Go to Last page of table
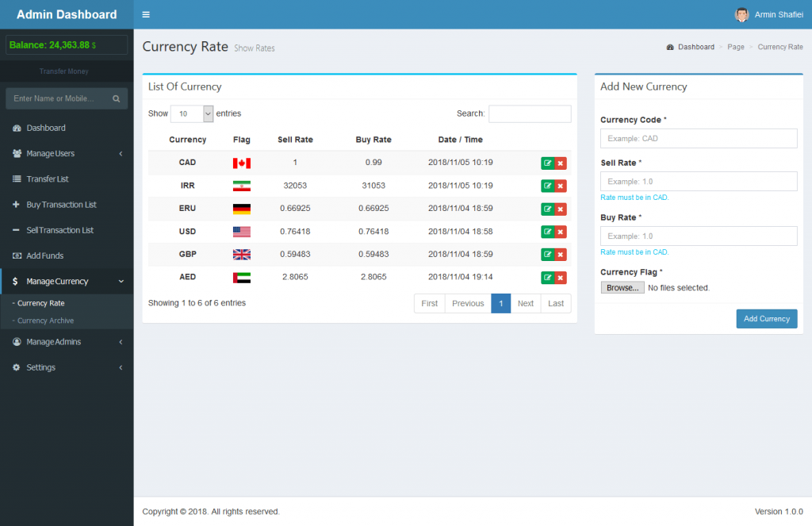This screenshot has width=812, height=526. tap(556, 304)
